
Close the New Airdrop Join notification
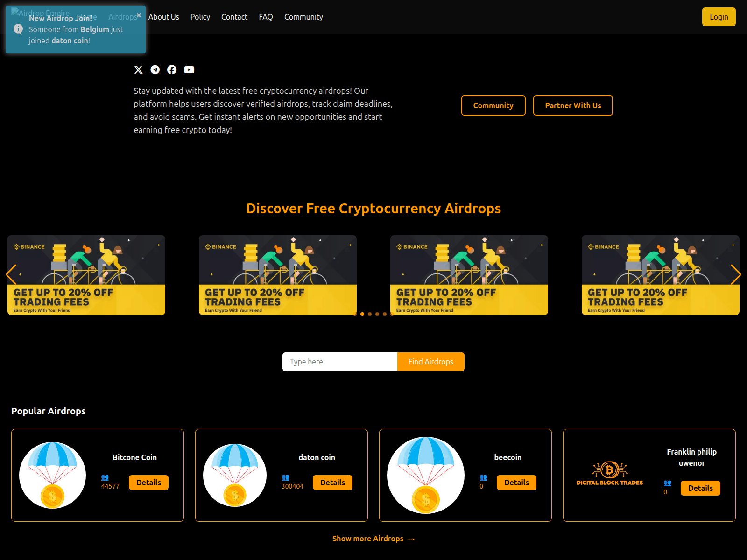point(139,15)
